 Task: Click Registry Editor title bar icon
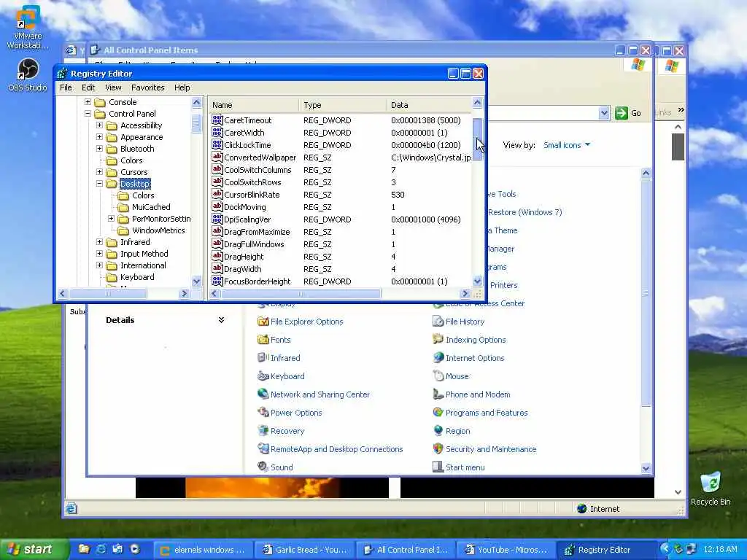click(x=62, y=74)
